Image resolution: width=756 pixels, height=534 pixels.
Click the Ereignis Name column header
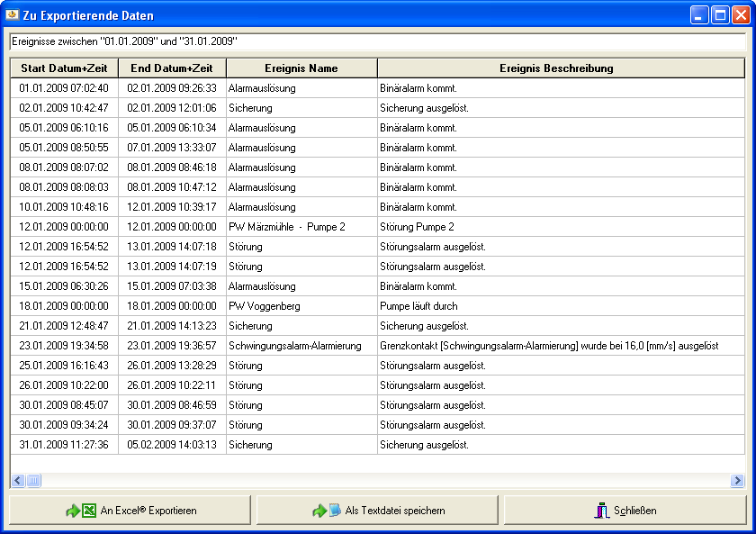(301, 68)
